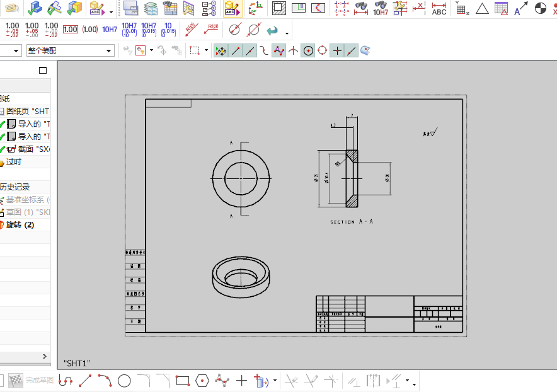Click the navigator horizontal scroll right arrow
The height and width of the screenshot is (392, 557).
[44, 356]
